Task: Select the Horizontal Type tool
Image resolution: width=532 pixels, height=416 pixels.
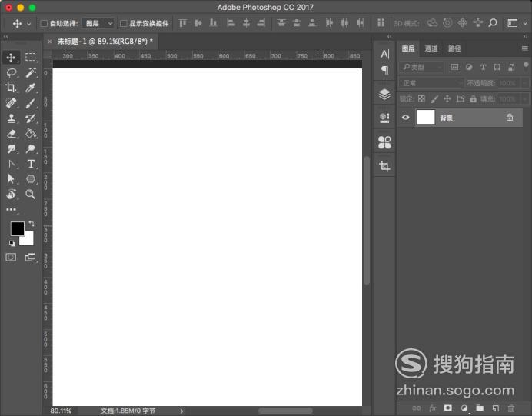Action: [31, 165]
